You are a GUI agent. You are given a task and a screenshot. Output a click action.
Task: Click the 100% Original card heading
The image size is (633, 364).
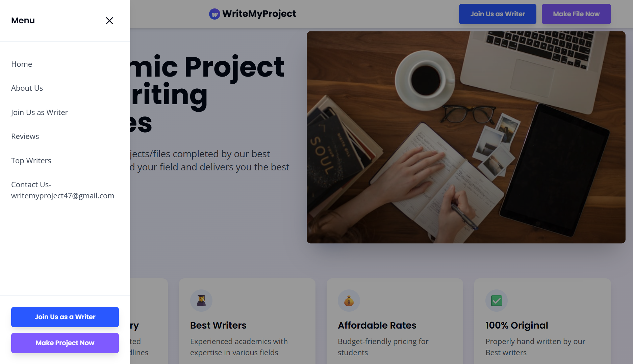(x=516, y=325)
